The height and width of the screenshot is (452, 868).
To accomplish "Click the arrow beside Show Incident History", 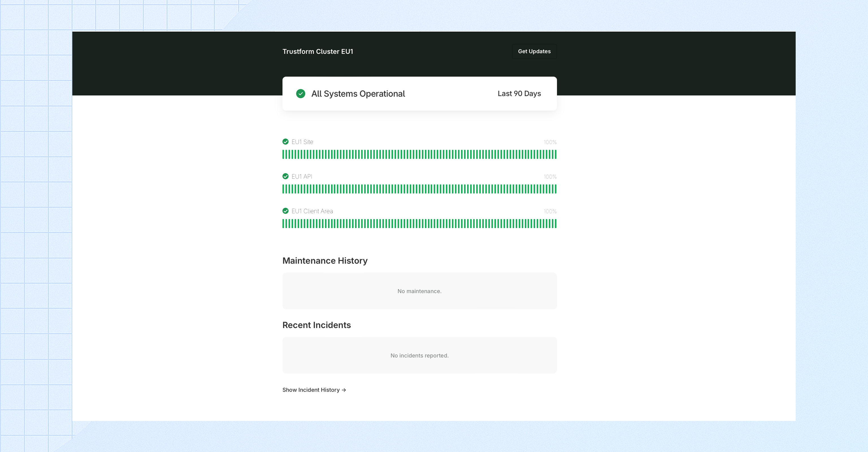I will click(344, 390).
